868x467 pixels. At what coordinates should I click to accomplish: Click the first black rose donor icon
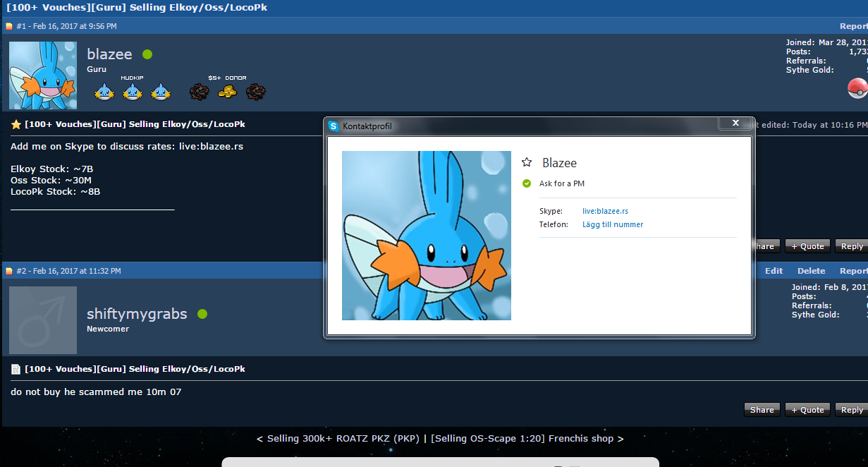point(199,91)
